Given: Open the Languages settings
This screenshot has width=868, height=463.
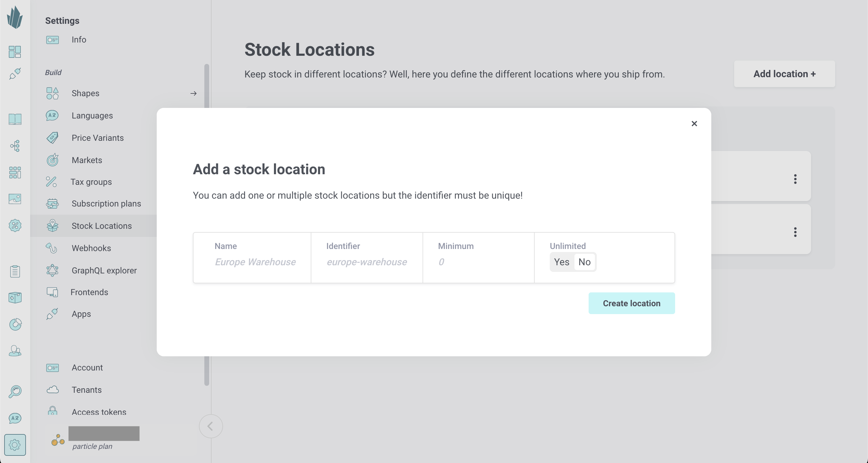Looking at the screenshot, I should tap(92, 115).
